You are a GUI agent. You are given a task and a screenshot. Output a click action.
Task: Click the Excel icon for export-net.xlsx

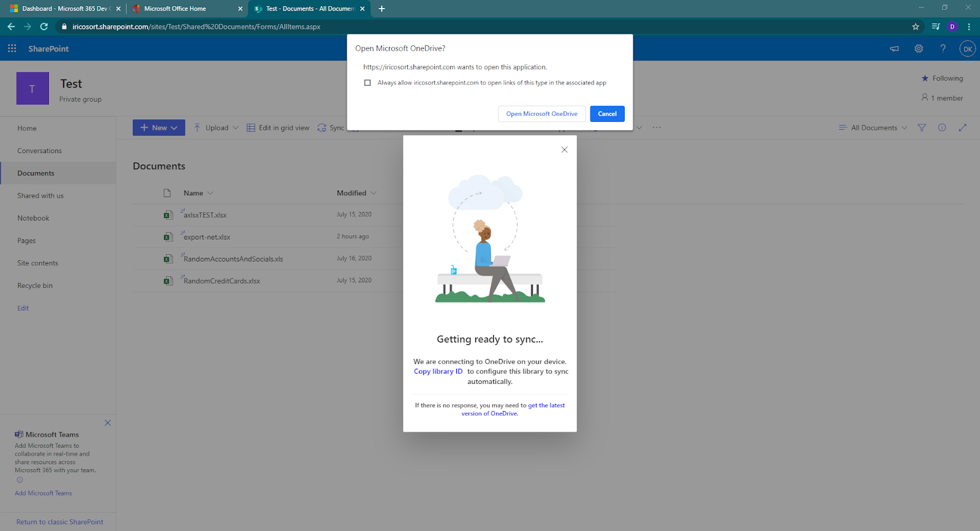[x=168, y=237]
